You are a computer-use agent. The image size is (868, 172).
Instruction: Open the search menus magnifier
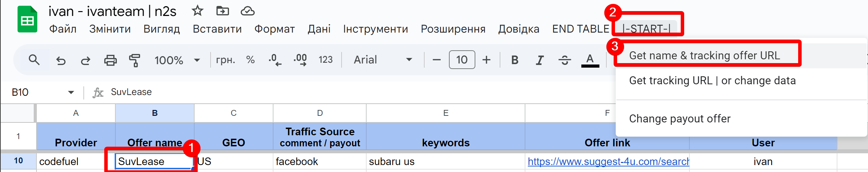pyautogui.click(x=34, y=60)
